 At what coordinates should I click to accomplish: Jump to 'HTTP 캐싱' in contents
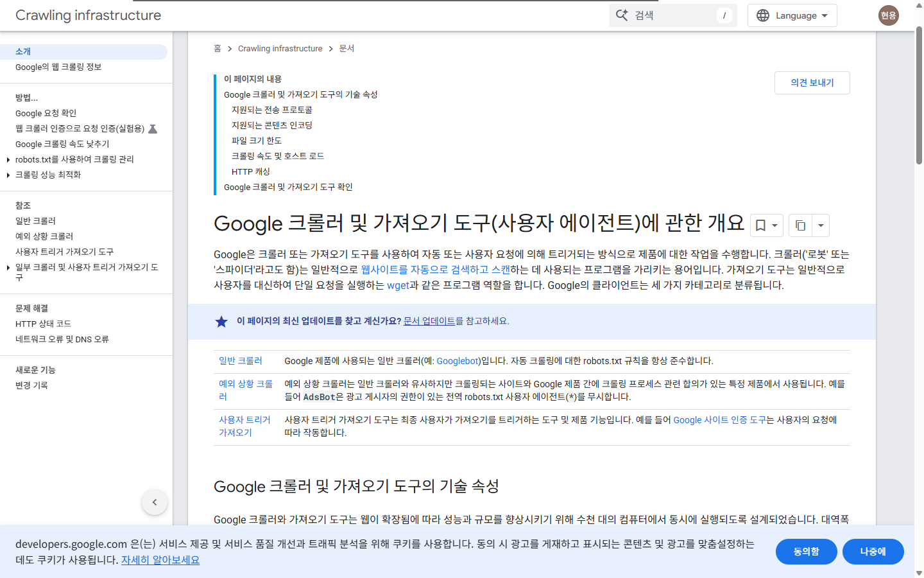pos(251,171)
